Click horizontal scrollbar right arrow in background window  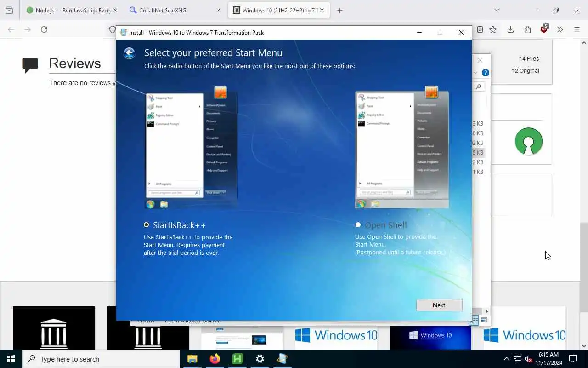pos(487,311)
